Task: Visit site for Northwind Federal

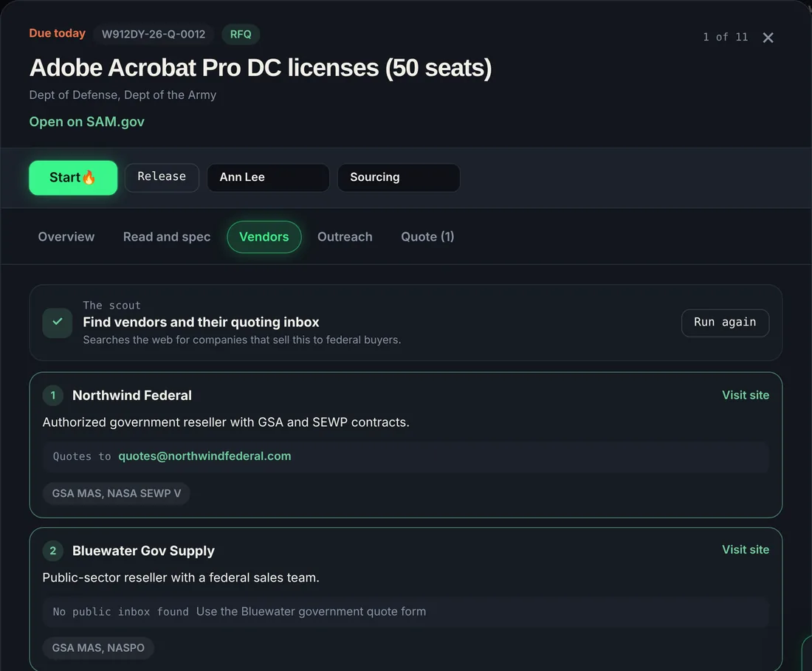Action: [x=746, y=395]
